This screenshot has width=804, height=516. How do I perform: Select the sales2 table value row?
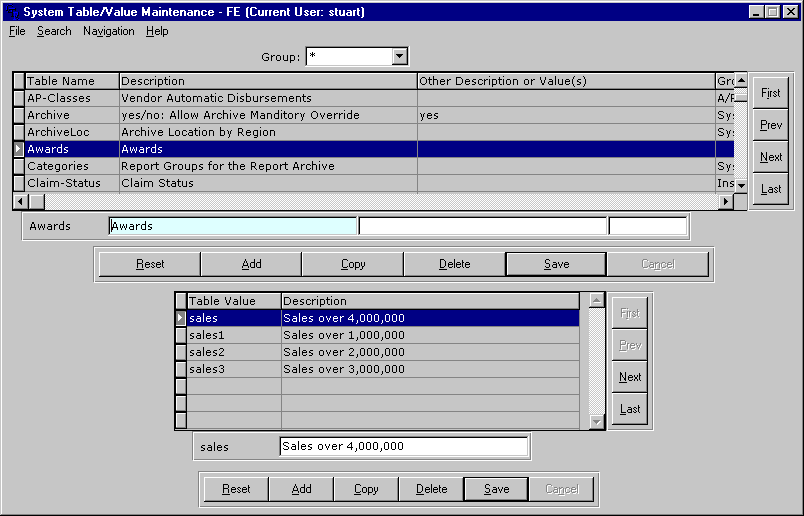[233, 352]
